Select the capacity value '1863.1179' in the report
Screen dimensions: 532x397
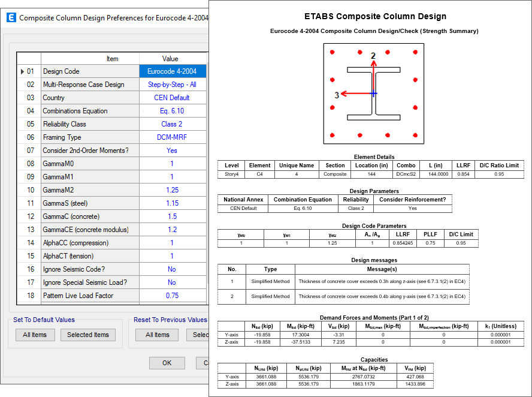pyautogui.click(x=363, y=384)
